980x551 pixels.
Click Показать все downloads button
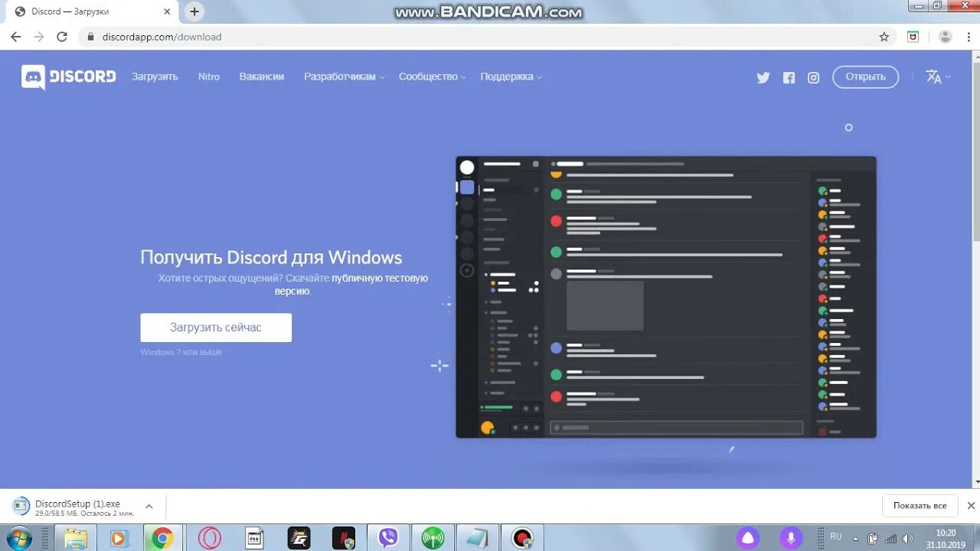click(920, 506)
